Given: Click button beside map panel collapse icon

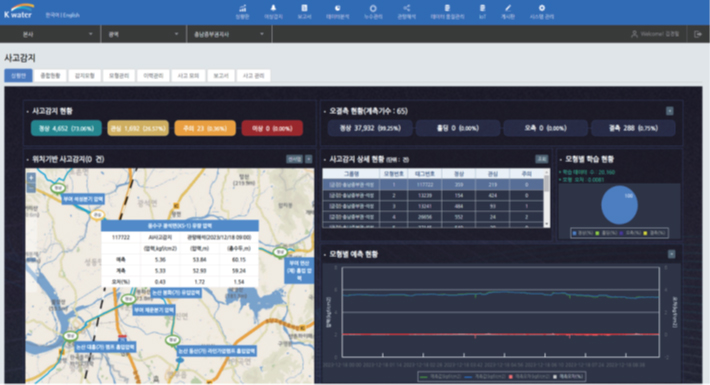Looking at the screenshot, I should (294, 159).
